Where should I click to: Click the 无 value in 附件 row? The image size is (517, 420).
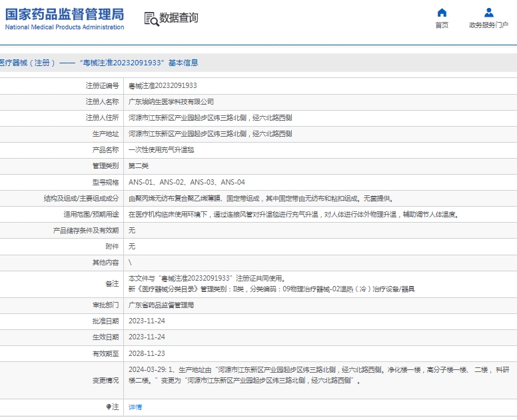[132, 246]
